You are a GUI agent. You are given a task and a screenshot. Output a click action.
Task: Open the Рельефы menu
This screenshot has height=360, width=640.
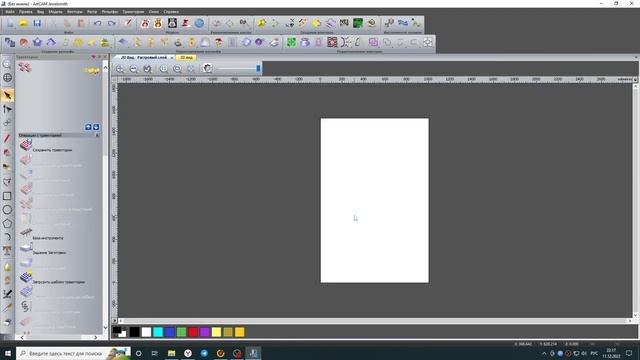point(109,12)
